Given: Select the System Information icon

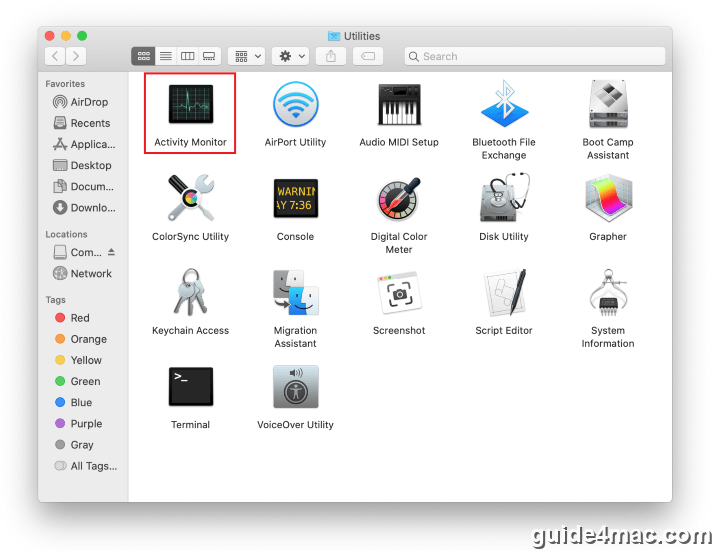Looking at the screenshot, I should coord(608,292).
